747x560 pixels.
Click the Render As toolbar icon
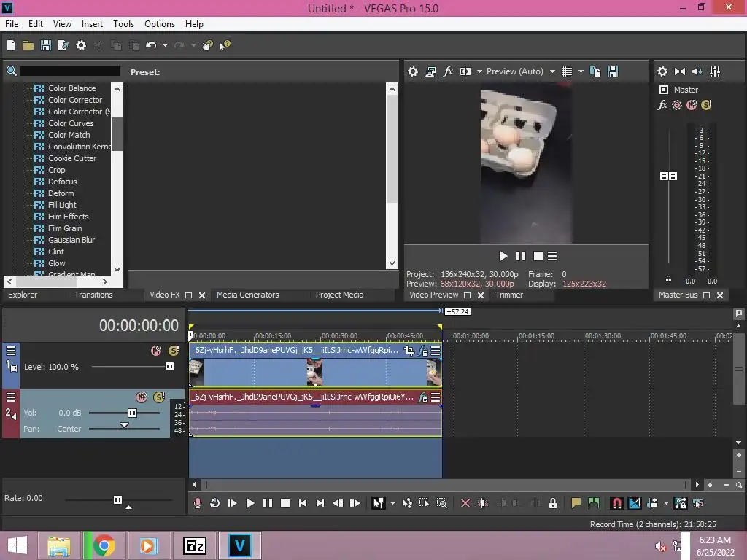tap(63, 45)
